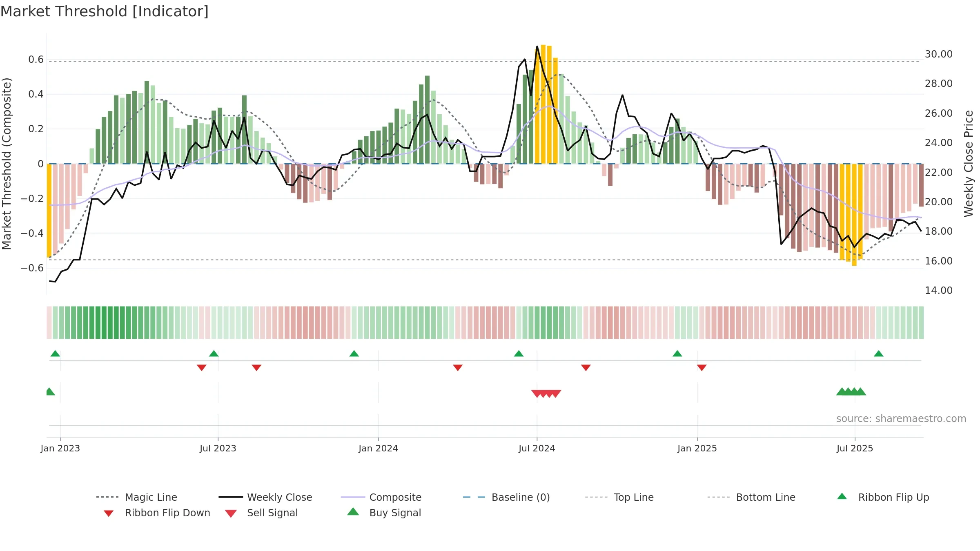Toggle Weekly Close legend entry
The image size is (980, 551).
pos(265,497)
